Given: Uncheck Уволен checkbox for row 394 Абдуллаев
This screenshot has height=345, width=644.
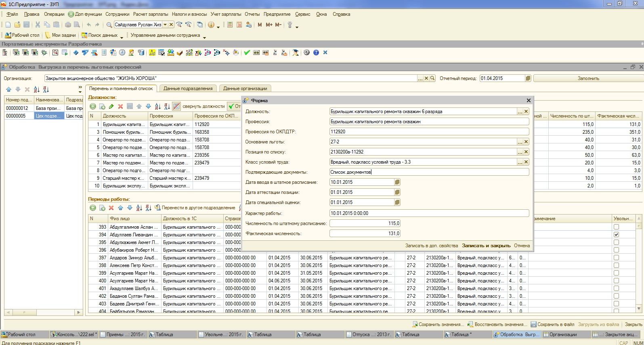Looking at the screenshot, I should (x=616, y=235).
